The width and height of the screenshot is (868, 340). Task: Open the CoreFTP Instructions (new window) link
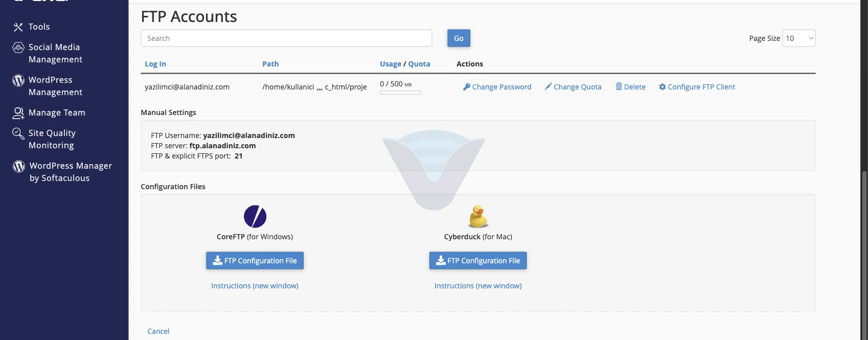(x=255, y=286)
